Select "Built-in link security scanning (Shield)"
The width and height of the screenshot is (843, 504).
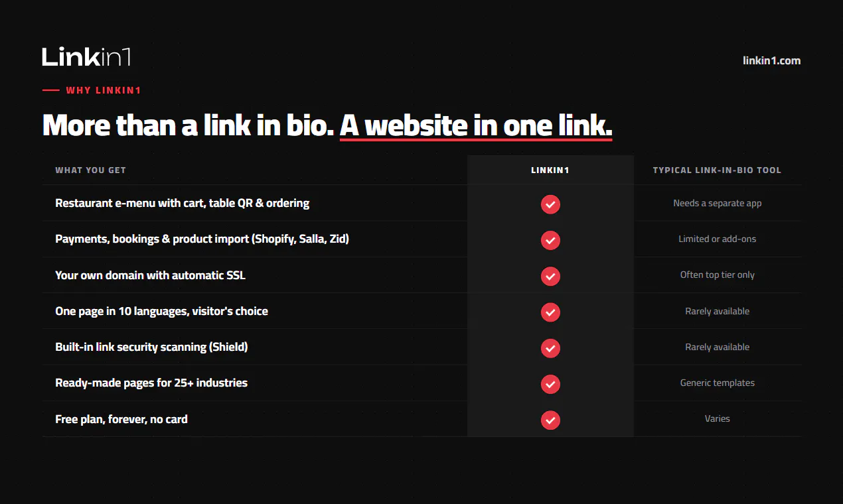coord(151,347)
